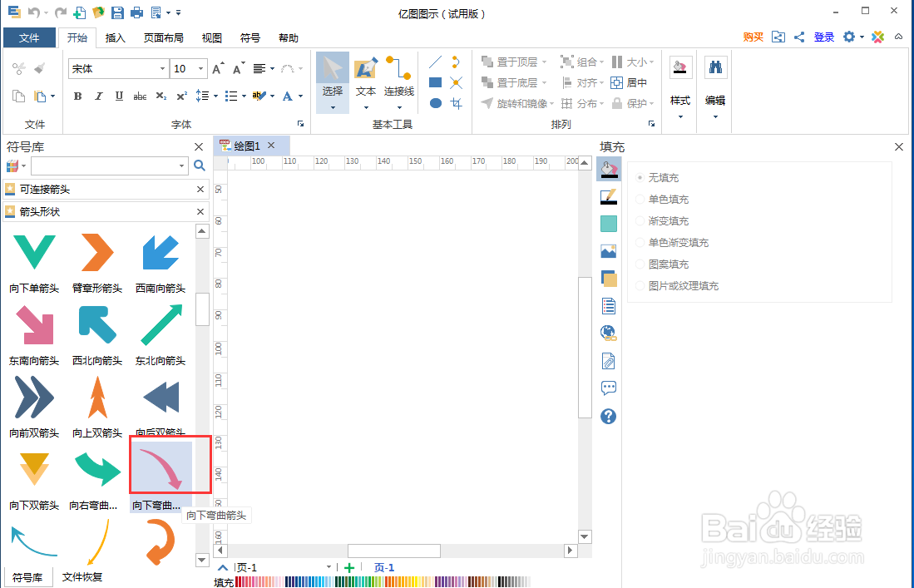
Task: Toggle bold formatting in the font group
Action: [77, 96]
